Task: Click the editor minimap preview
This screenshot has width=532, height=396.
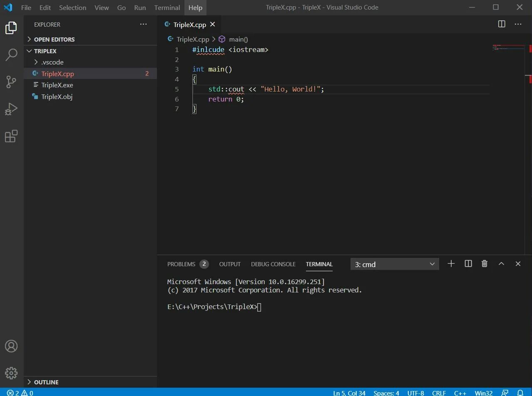Action: (509, 47)
